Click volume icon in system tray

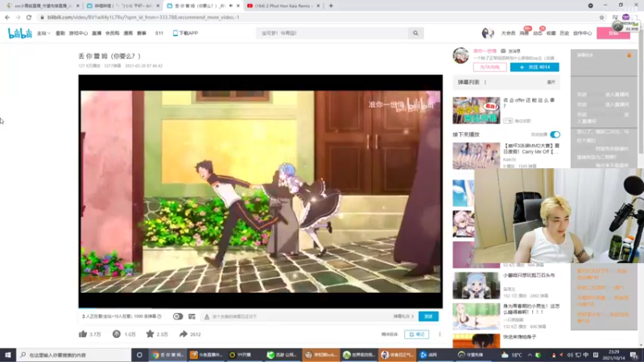coord(570,355)
